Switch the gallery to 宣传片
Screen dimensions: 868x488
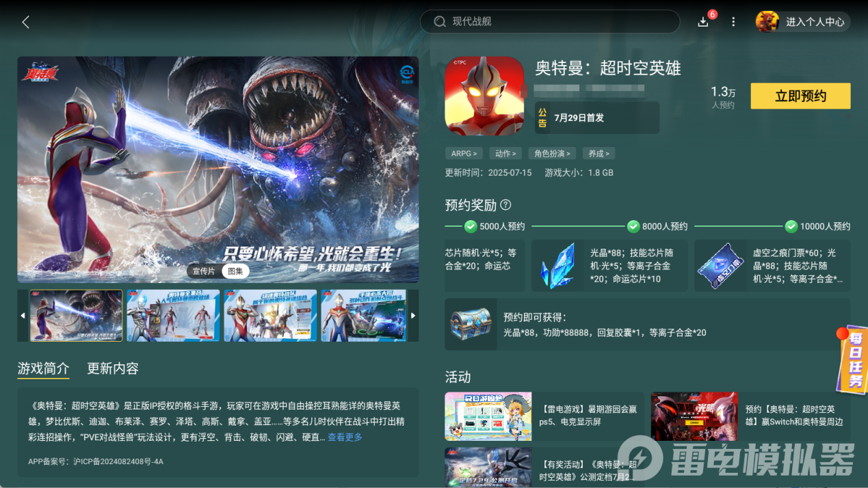pyautogui.click(x=203, y=271)
